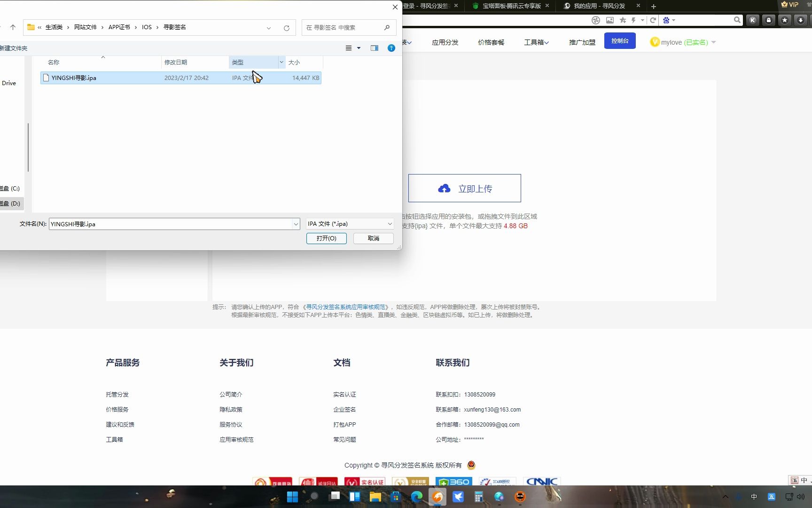This screenshot has width=812, height=508.
Task: Show hidden system tray icons
Action: coord(726,497)
